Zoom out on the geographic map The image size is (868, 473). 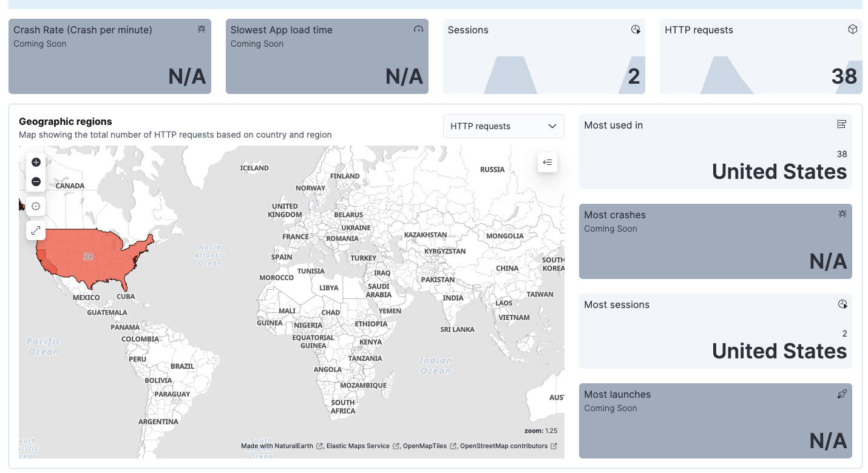coord(36,182)
